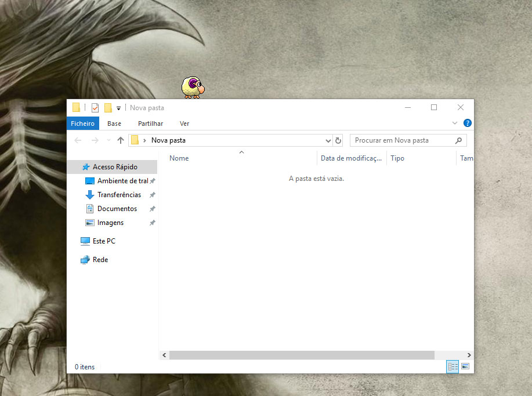This screenshot has width=532, height=396.
Task: Open the Partilhar ribbon tab
Action: (150, 123)
